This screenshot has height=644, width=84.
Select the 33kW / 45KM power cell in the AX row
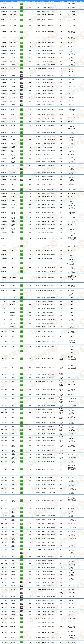(x=51, y=4)
